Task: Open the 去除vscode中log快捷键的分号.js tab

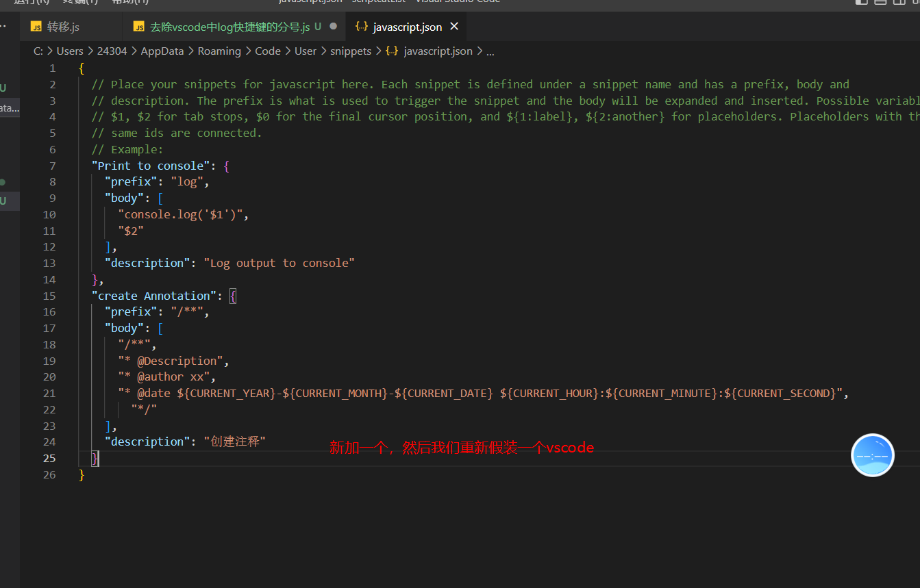Action: pyautogui.click(x=230, y=27)
